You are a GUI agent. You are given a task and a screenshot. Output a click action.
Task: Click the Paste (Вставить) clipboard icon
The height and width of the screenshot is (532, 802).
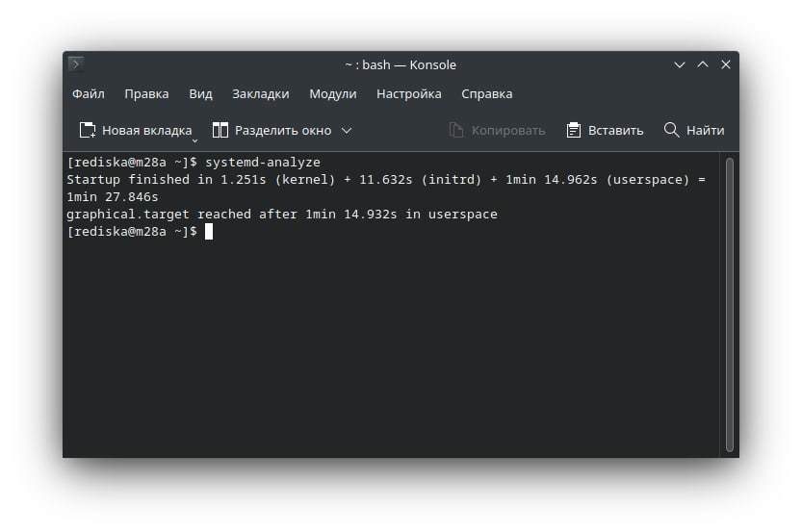574,130
